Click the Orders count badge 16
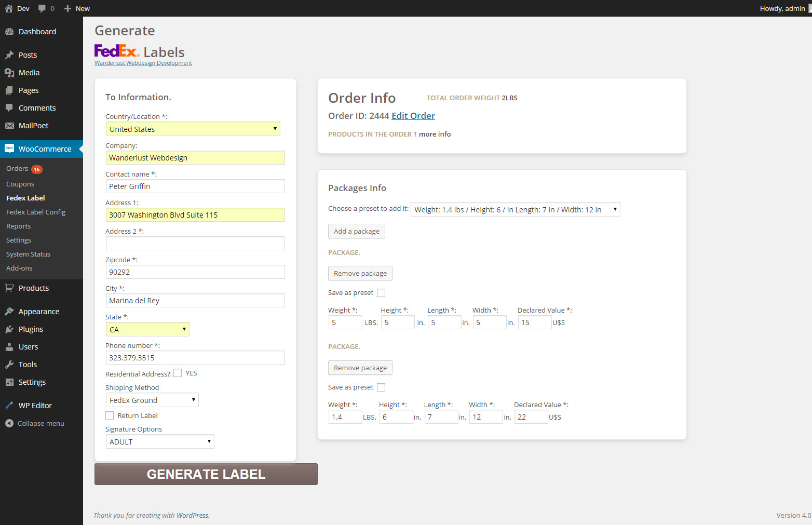This screenshot has height=525, width=812. coord(37,169)
